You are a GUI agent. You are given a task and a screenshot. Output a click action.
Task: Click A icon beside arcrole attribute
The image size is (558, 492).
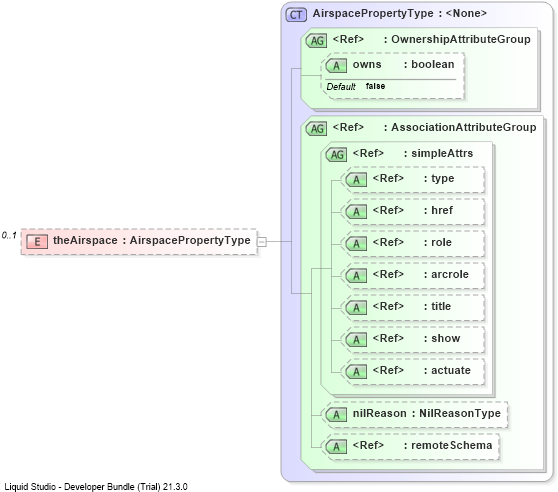[x=356, y=275]
